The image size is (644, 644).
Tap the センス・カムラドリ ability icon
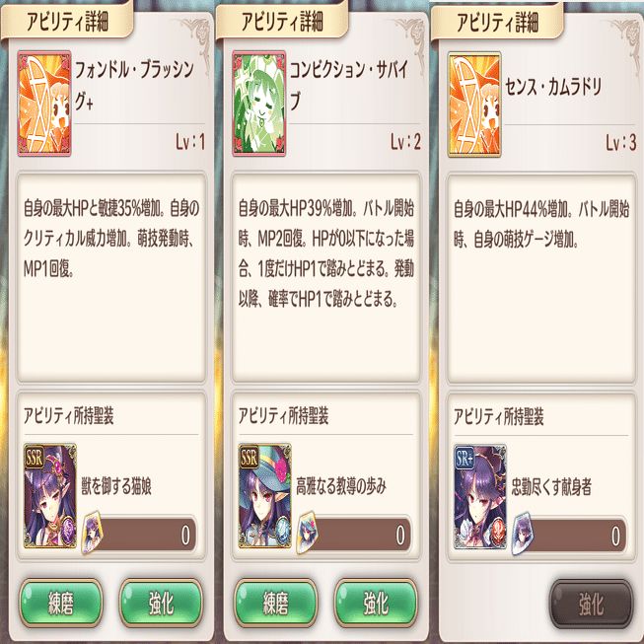474,105
